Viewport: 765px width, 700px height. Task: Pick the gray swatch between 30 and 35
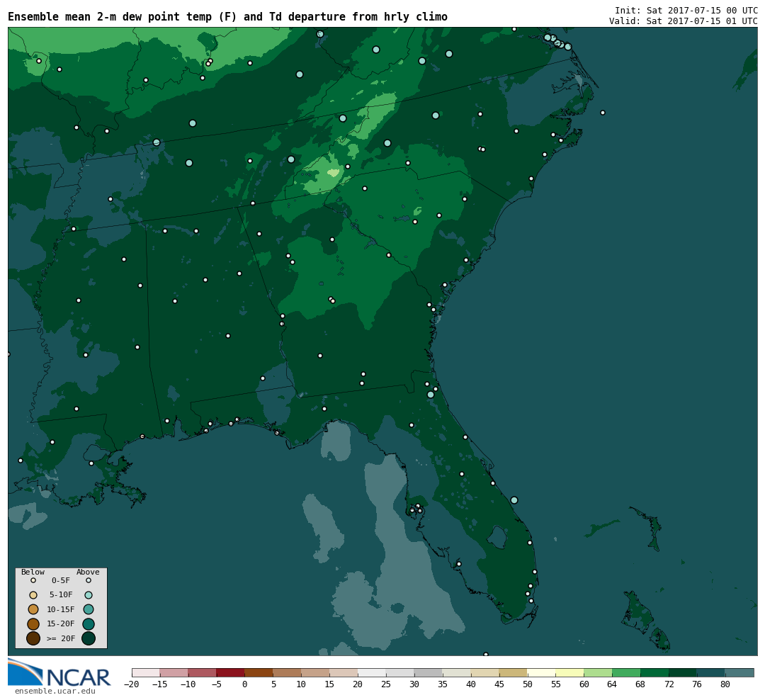pyautogui.click(x=429, y=672)
